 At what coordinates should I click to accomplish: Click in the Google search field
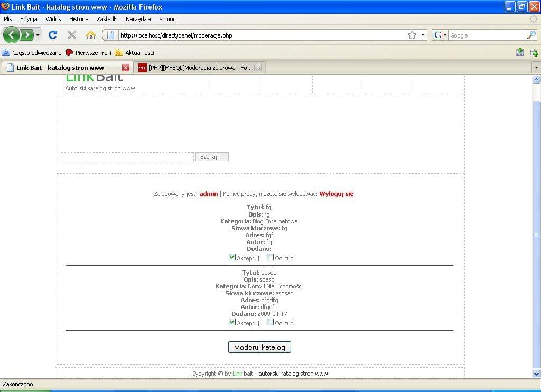[x=487, y=35]
